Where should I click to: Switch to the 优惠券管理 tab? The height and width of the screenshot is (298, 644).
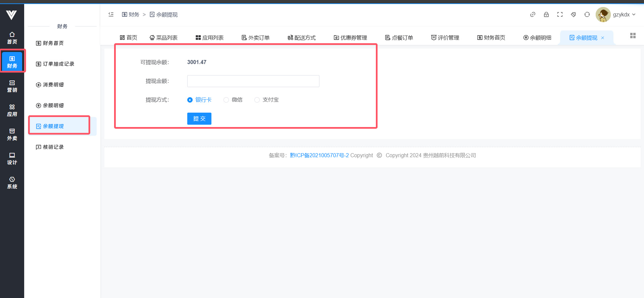350,38
